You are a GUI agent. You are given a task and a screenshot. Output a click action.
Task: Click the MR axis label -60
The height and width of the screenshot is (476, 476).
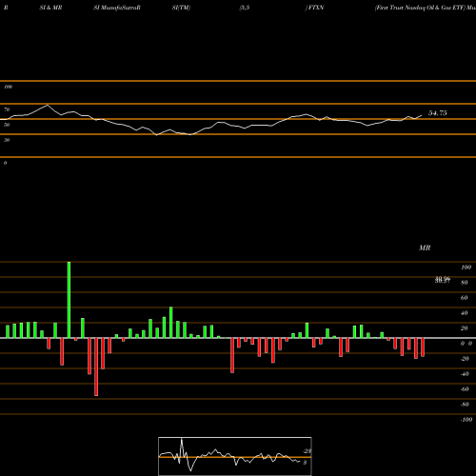465,389
